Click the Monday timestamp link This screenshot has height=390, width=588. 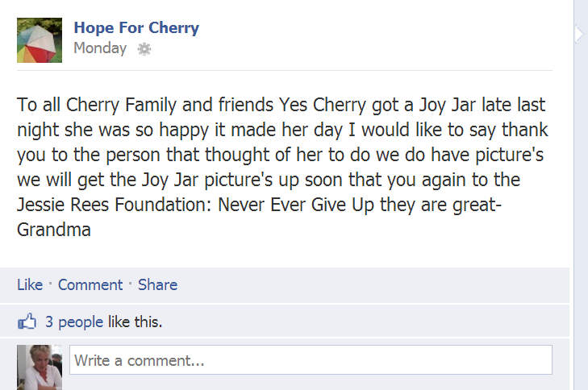coord(100,48)
